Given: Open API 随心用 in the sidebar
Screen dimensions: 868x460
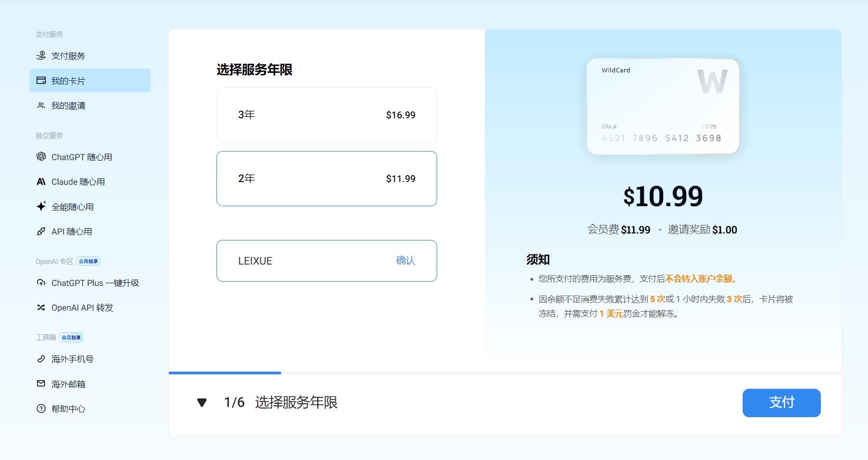Looking at the screenshot, I should click(x=90, y=231).
